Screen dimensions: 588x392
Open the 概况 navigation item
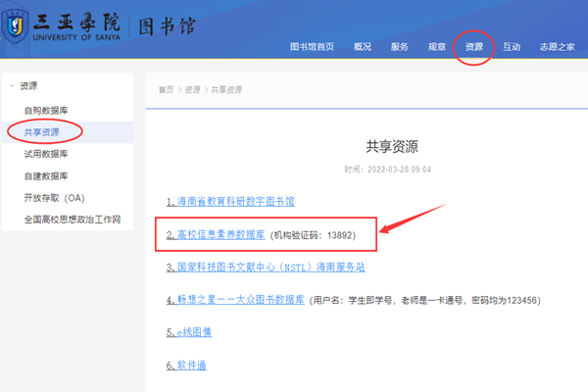tap(363, 47)
